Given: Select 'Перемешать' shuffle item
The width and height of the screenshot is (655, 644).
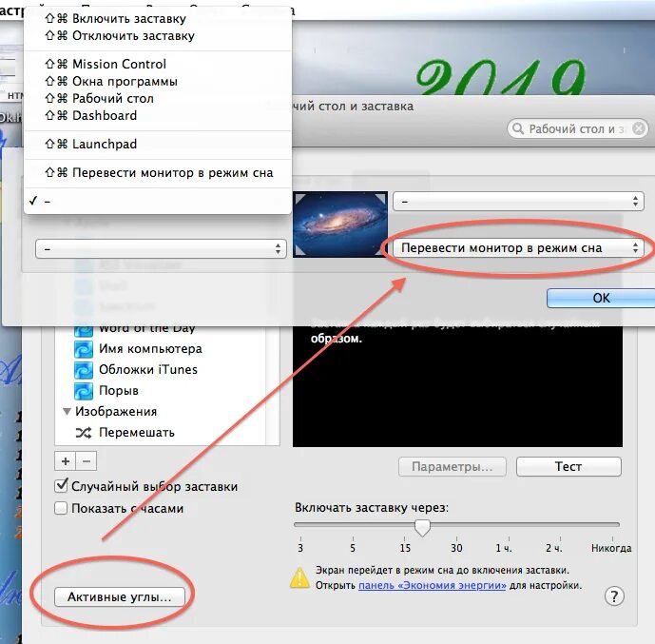Looking at the screenshot, I should tap(137, 432).
